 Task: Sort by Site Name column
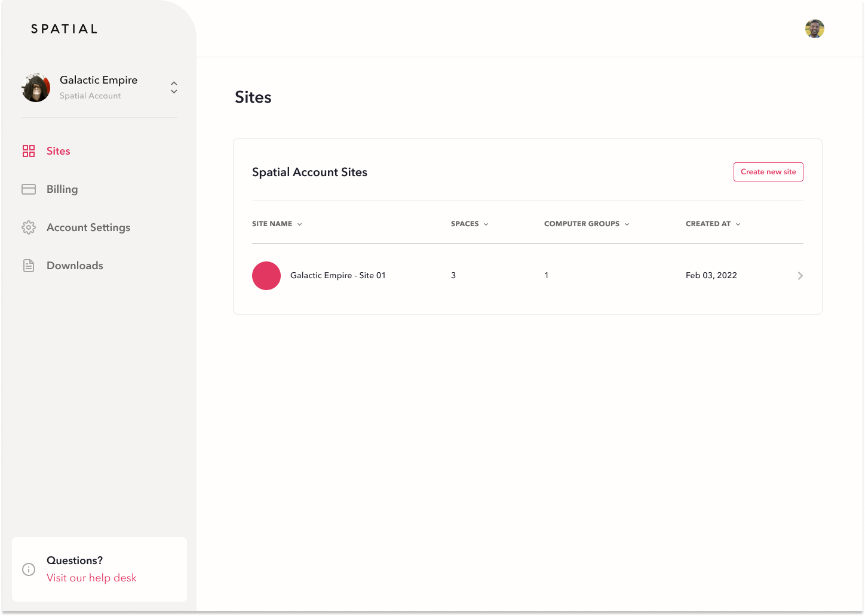[277, 224]
